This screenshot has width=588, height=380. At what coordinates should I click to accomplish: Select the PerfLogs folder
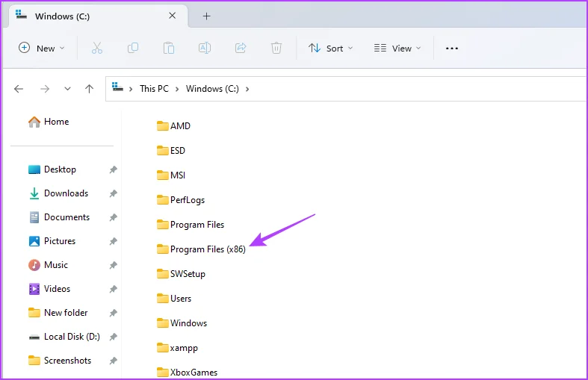[x=181, y=200]
